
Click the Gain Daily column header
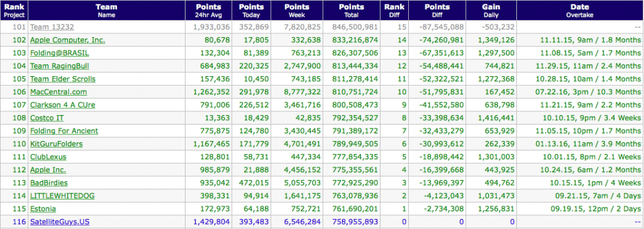pos(491,11)
